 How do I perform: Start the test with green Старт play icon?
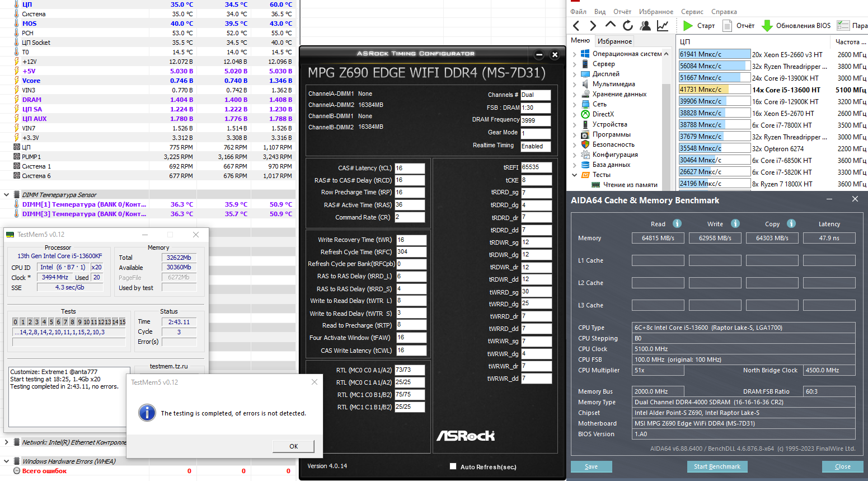[x=688, y=26]
